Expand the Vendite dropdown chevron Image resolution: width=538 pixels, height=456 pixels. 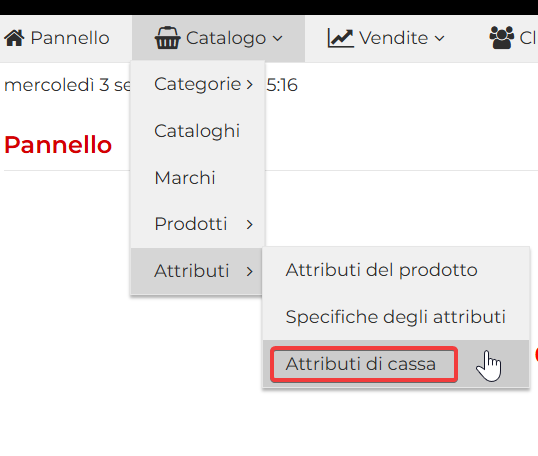[439, 38]
